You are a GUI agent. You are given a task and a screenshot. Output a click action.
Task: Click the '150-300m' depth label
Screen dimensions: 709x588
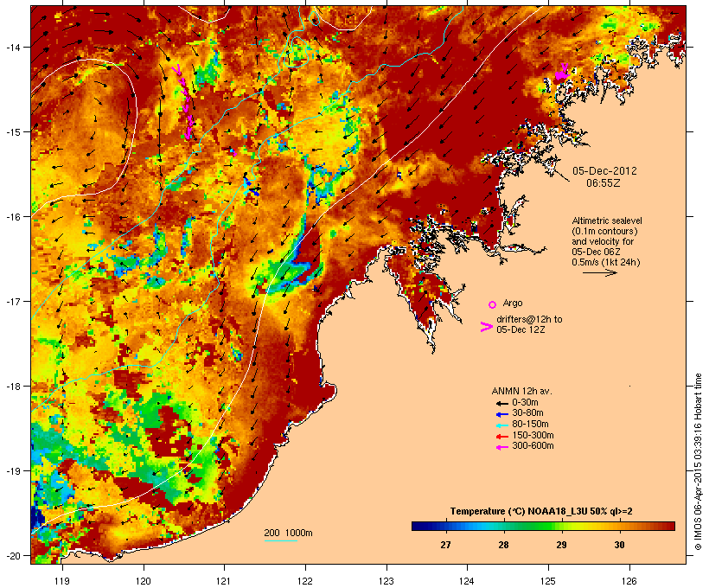point(533,435)
